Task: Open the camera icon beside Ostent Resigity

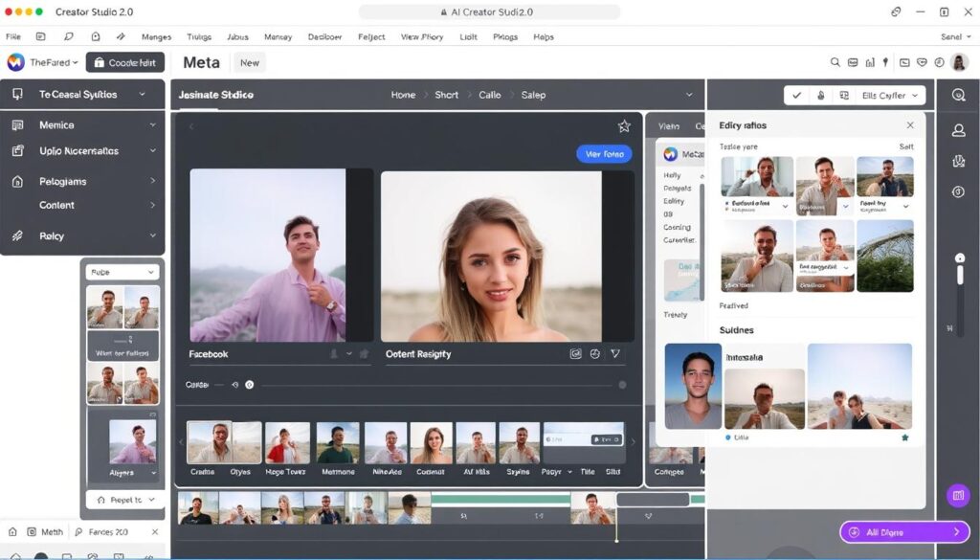Action: click(x=575, y=353)
